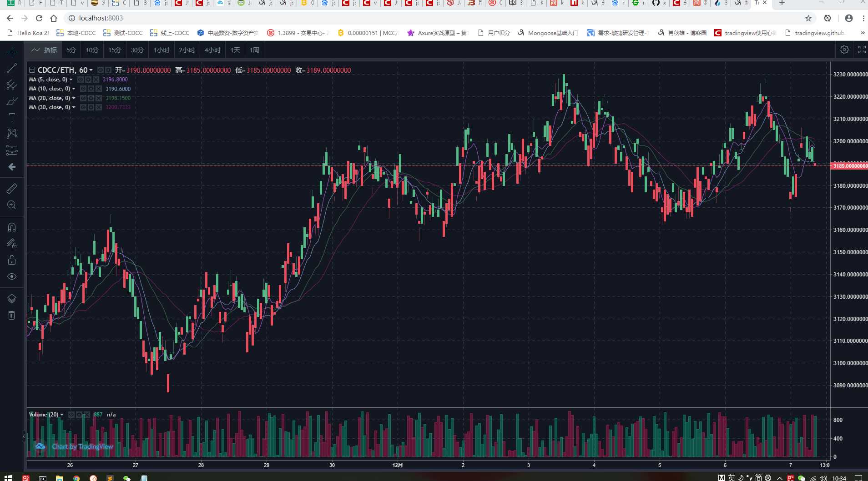Image resolution: width=868 pixels, height=481 pixels.
Task: Select the text annotation tool
Action: click(x=12, y=117)
